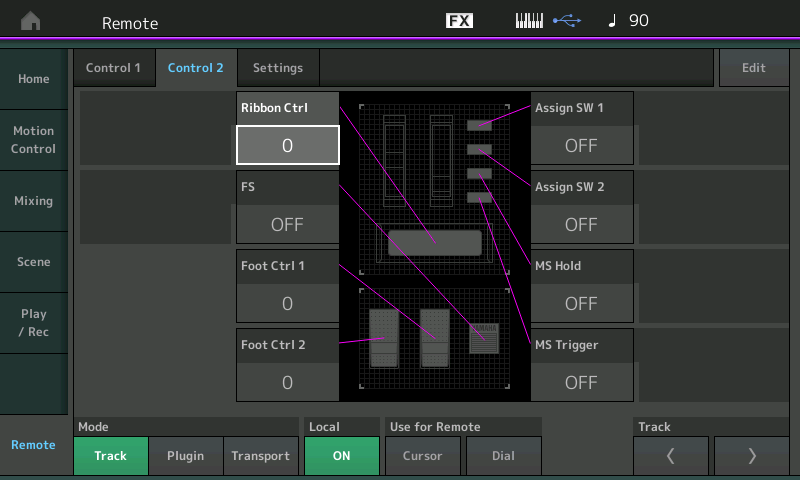This screenshot has height=480, width=800.
Task: Select Transport mode
Action: click(x=260, y=456)
